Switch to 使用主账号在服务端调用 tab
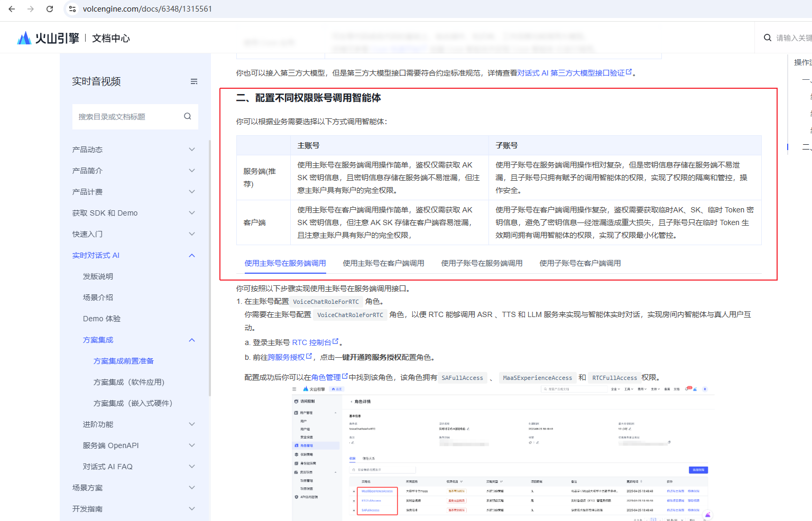Viewport: 812px width, 521px height. point(285,263)
